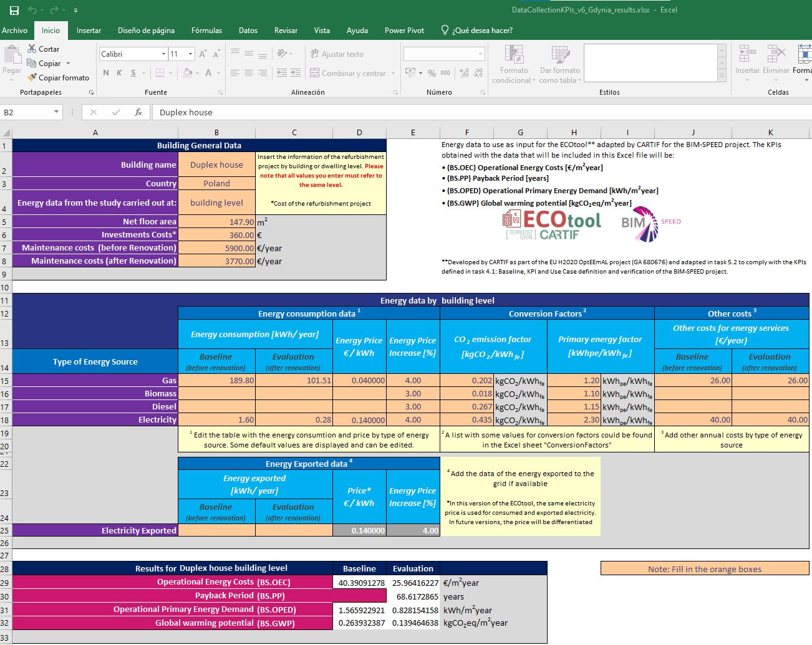Open Dar formato como tabla
Screen dimensions: 812x645
pyautogui.click(x=559, y=64)
